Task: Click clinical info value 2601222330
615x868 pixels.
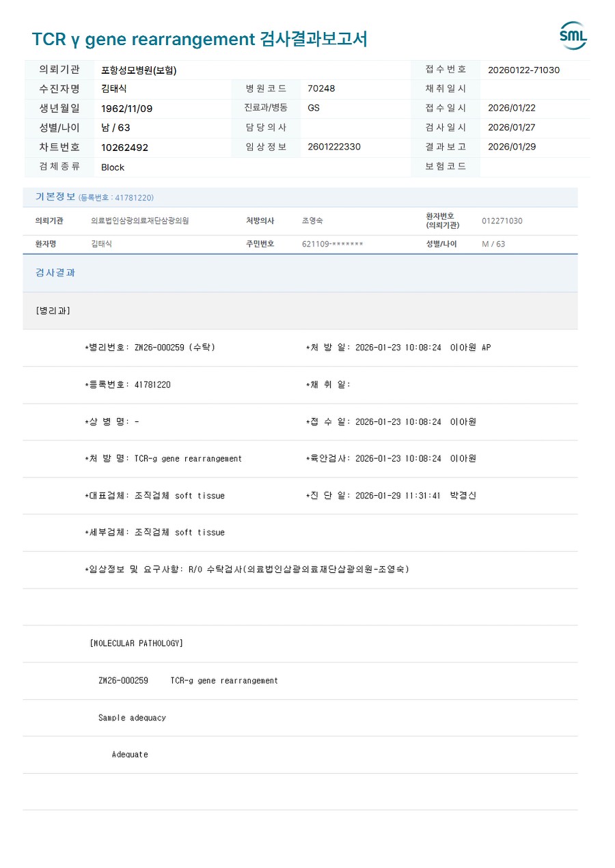Action: pos(334,147)
